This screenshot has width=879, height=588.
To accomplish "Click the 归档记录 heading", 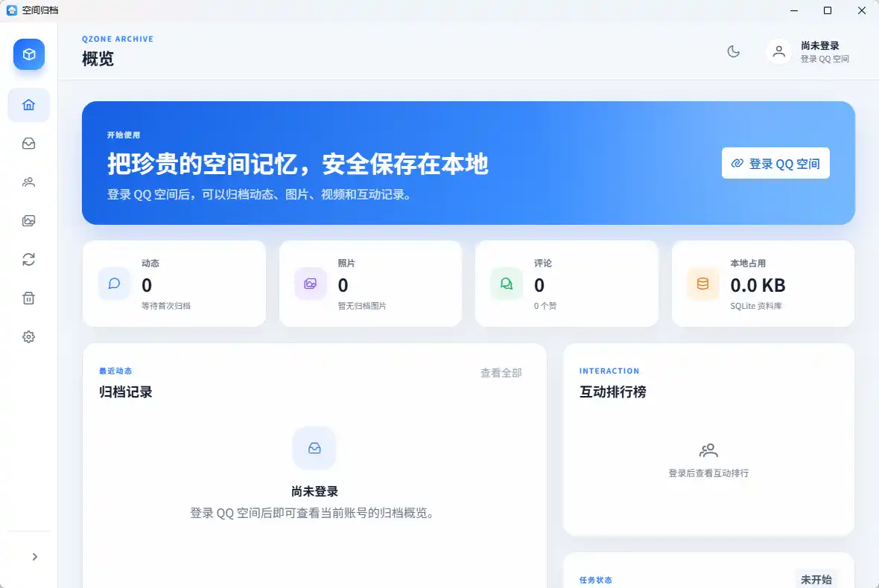I will pyautogui.click(x=126, y=392).
